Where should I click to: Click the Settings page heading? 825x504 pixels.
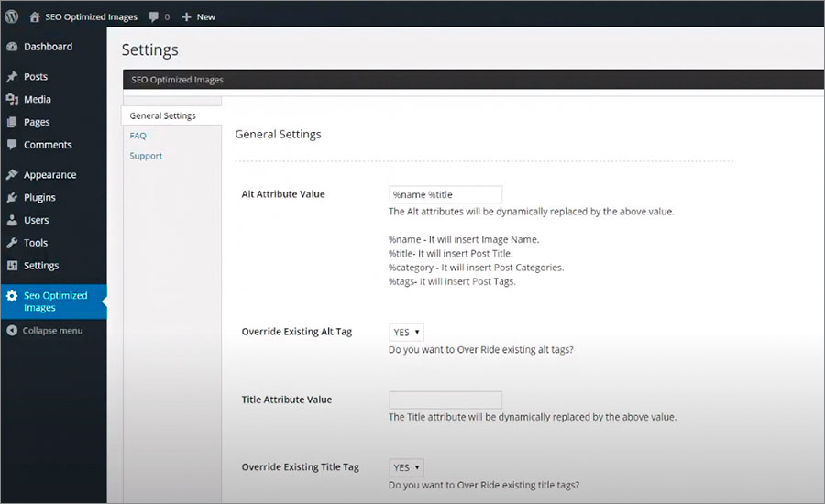pyautogui.click(x=150, y=50)
